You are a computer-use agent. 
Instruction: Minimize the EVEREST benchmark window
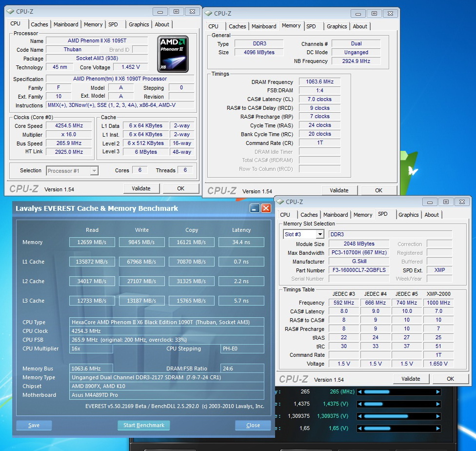point(255,208)
